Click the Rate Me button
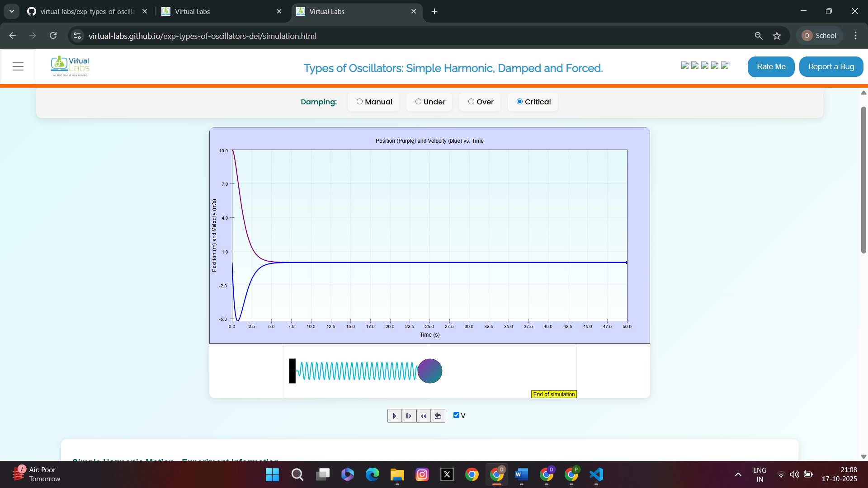The image size is (868, 488). click(771, 66)
